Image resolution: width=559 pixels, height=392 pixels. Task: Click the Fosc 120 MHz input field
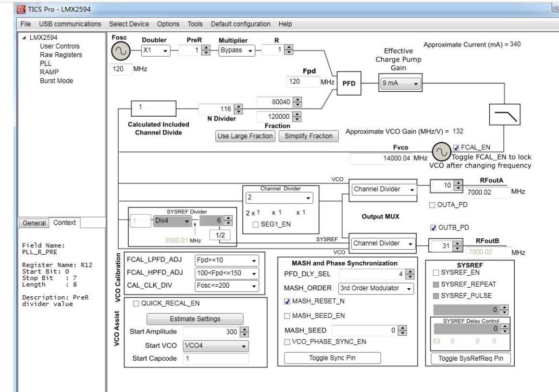[x=121, y=69]
